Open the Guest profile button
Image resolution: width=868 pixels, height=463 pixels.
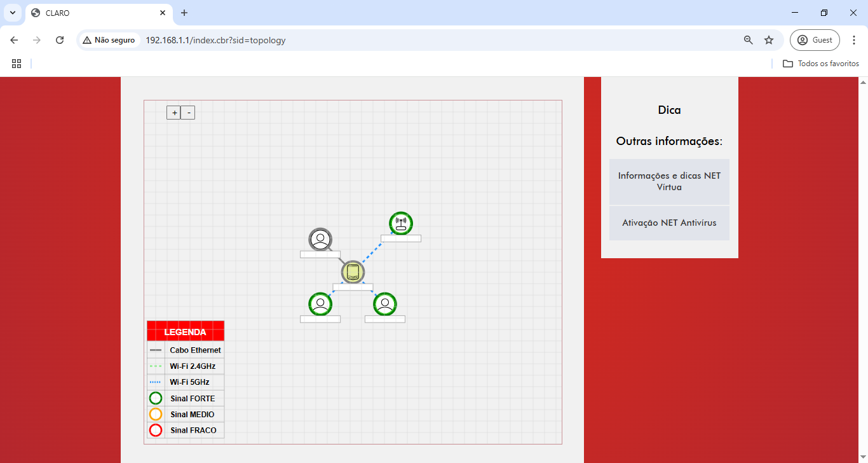(x=815, y=40)
